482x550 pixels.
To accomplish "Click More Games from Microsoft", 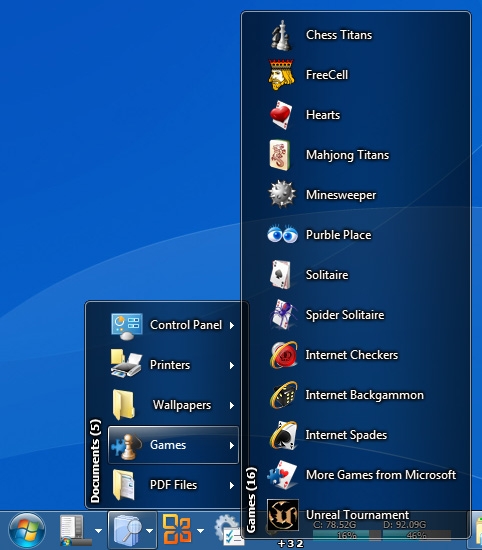I will pyautogui.click(x=357, y=475).
